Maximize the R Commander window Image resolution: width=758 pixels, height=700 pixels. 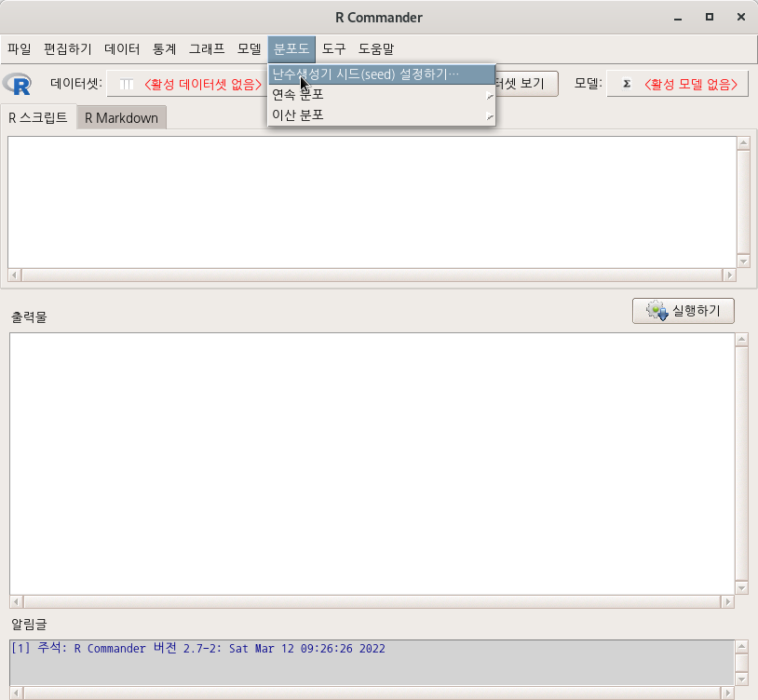pyautogui.click(x=710, y=18)
